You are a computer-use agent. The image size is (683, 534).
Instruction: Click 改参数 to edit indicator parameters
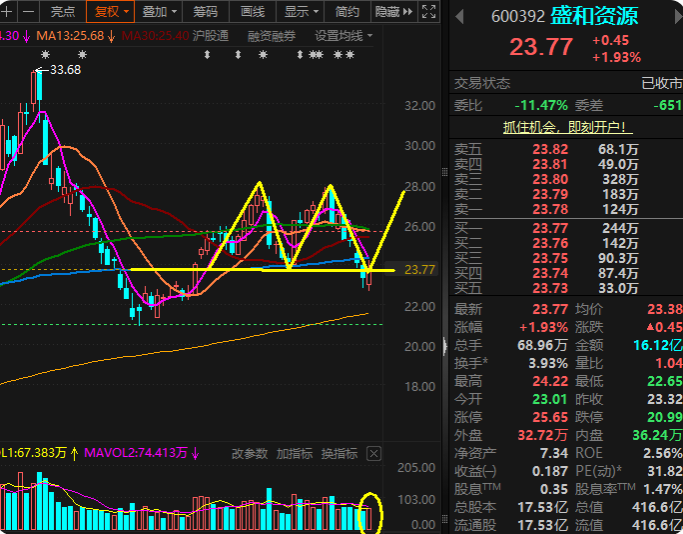pos(250,454)
